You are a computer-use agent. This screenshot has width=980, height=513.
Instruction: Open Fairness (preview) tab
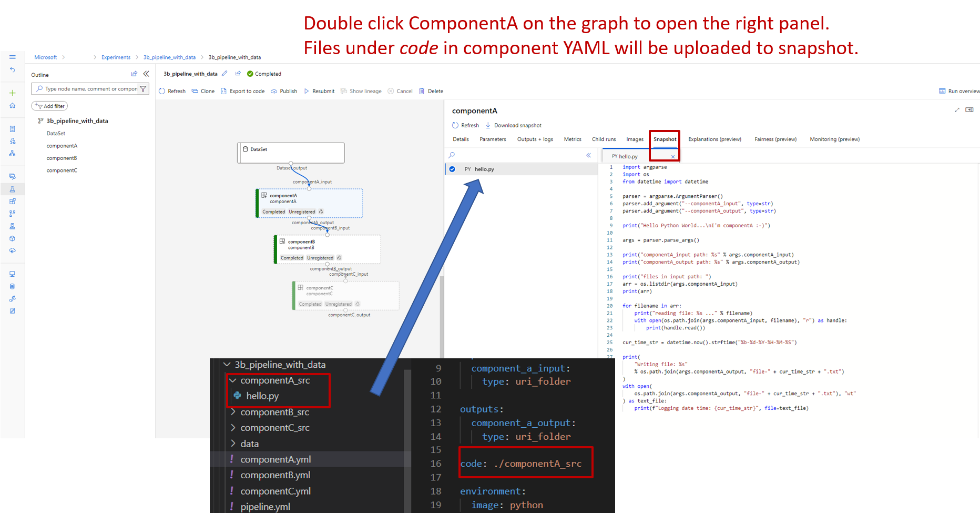click(775, 139)
